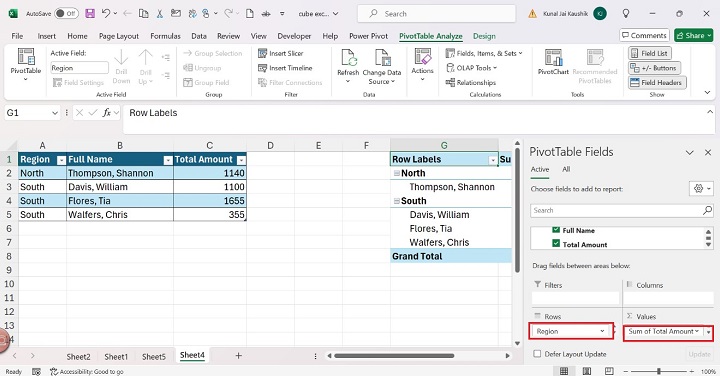720x376 pixels.
Task: Click the insert function fx icon
Action: pos(107,112)
